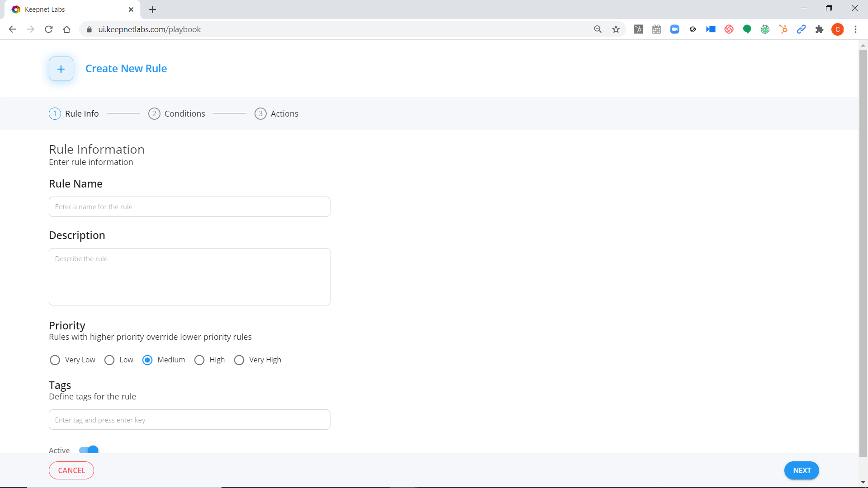Click the Rule Name input field
Screen dimensions: 868x488
pos(189,206)
